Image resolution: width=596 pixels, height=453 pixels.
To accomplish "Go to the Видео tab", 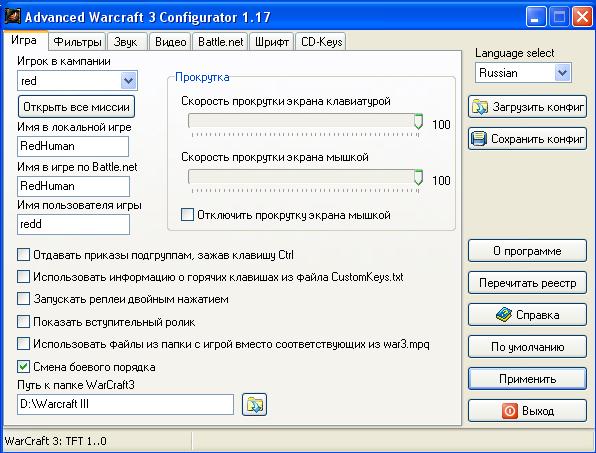I will click(171, 41).
